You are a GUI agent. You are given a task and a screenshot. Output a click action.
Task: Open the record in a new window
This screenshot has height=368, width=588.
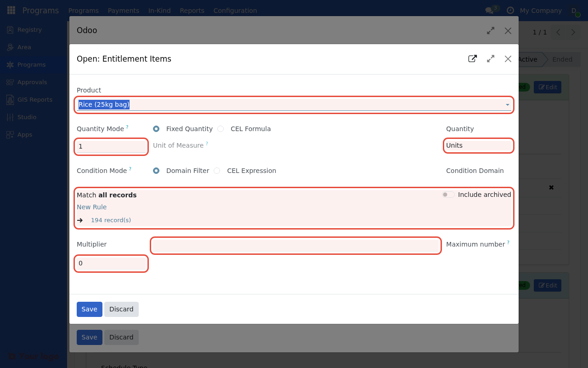(472, 58)
